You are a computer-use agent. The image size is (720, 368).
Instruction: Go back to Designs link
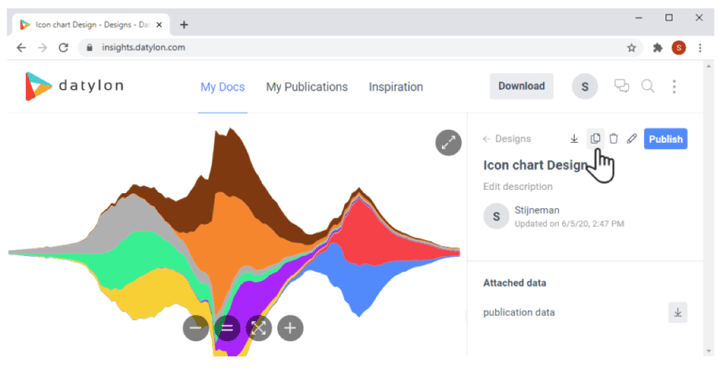tap(507, 139)
